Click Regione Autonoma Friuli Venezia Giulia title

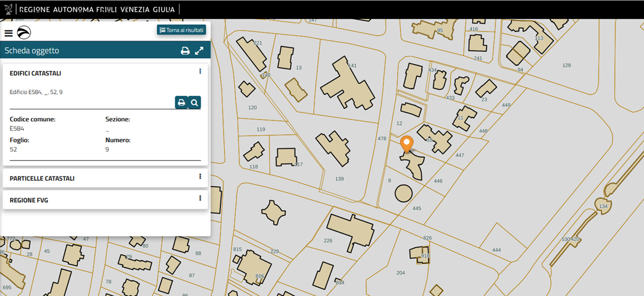(97, 9)
